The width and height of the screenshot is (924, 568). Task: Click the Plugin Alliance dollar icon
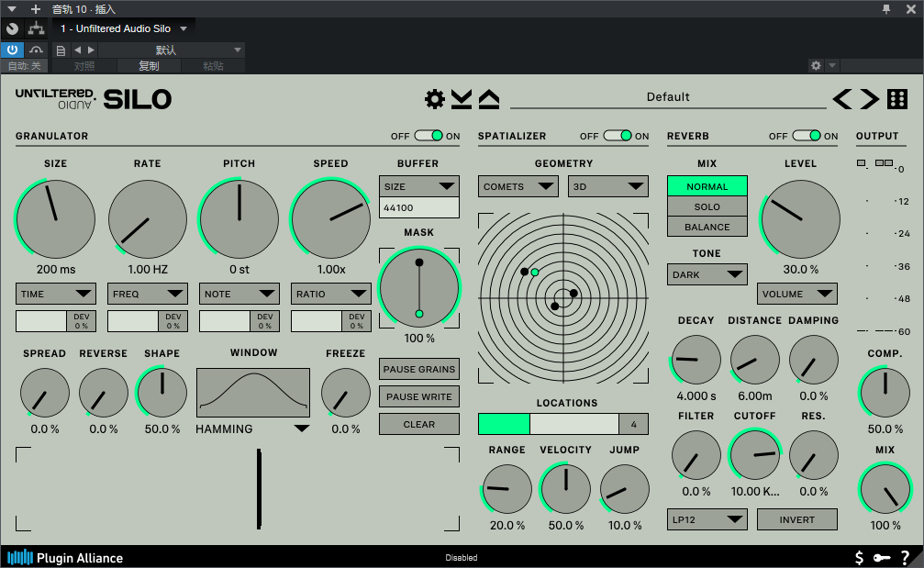point(859,557)
